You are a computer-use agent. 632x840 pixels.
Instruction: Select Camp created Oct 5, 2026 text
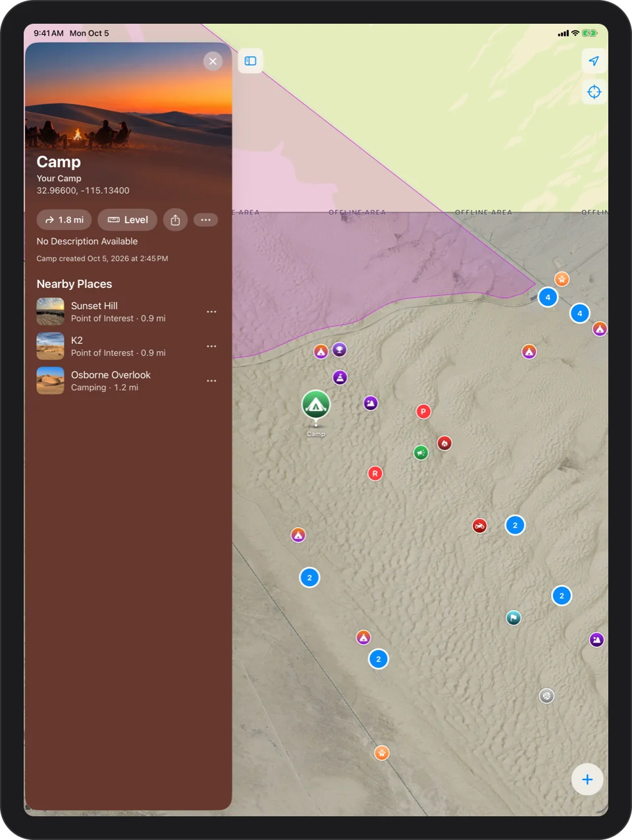pyautogui.click(x=102, y=258)
